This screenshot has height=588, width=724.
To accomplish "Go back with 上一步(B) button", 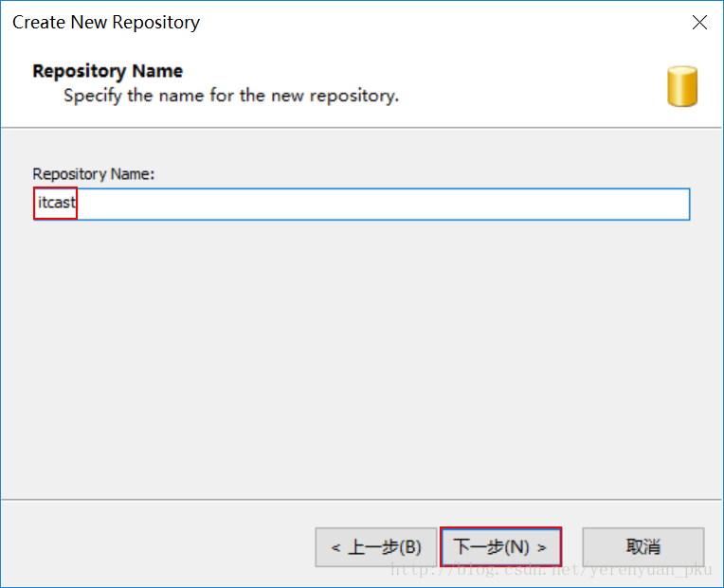I will point(376,547).
